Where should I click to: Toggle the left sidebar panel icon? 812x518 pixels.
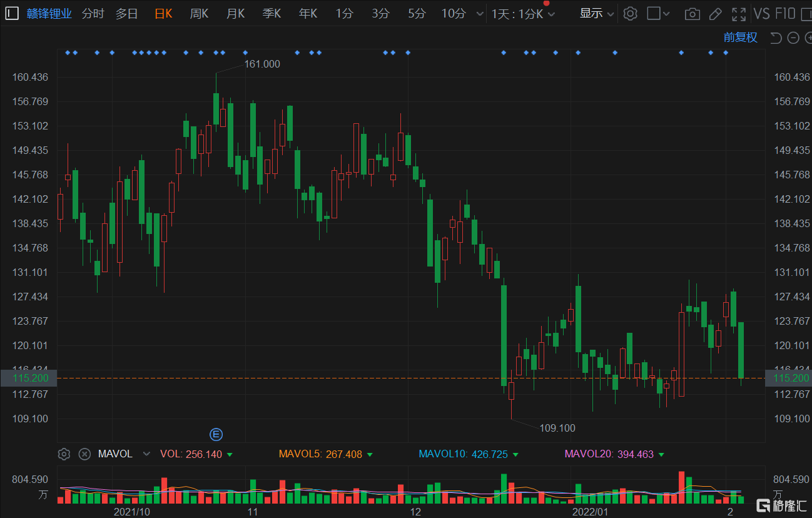(12, 13)
